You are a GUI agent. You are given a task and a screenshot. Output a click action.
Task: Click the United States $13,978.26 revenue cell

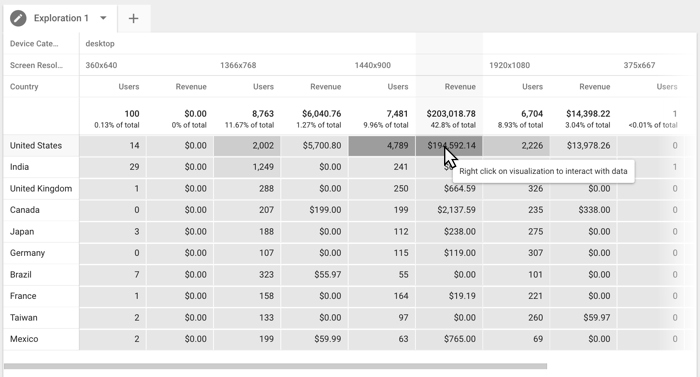tap(583, 146)
